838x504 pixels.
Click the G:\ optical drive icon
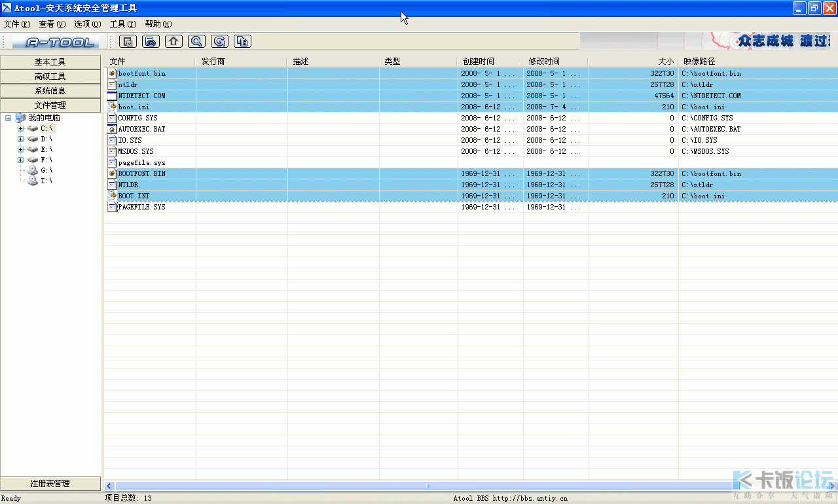(33, 170)
